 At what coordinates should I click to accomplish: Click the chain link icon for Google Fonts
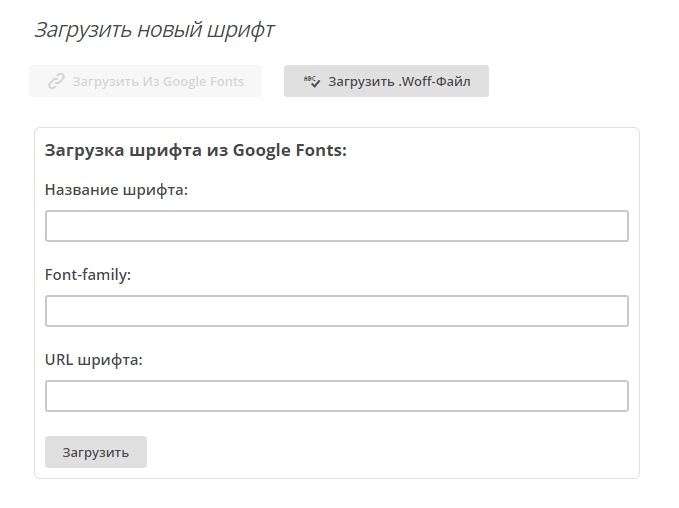pos(57,82)
